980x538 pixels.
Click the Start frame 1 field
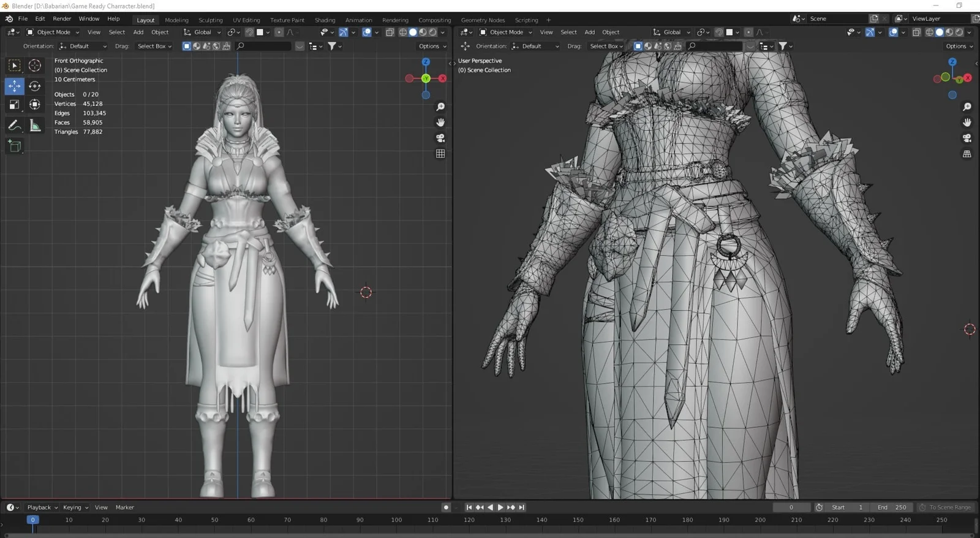click(848, 507)
